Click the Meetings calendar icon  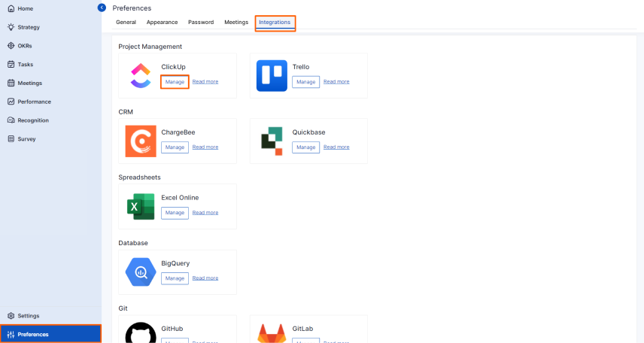(11, 83)
